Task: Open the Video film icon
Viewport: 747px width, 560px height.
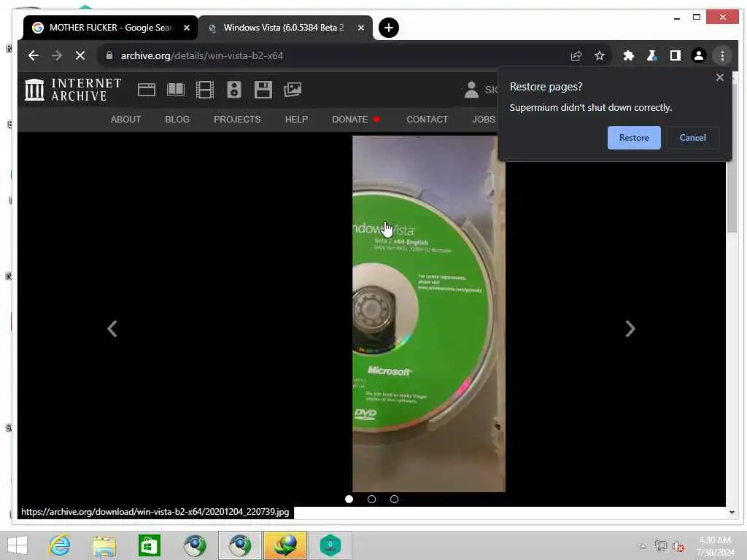Action: click(x=205, y=90)
